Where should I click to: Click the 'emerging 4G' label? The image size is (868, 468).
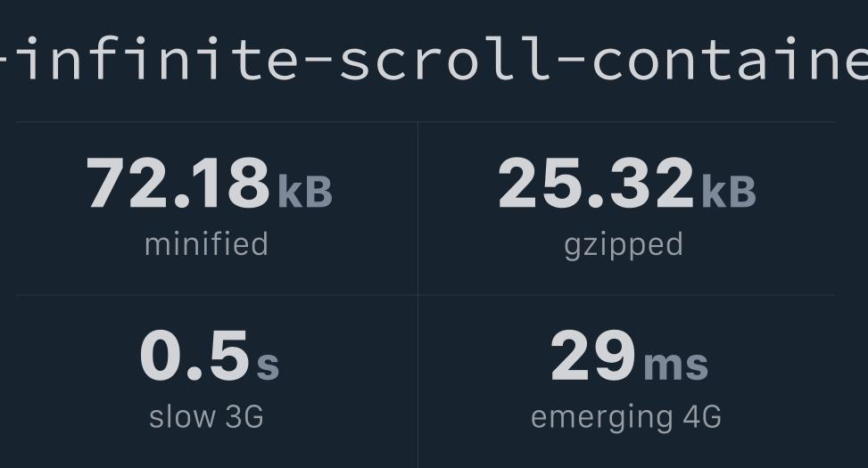click(626, 418)
